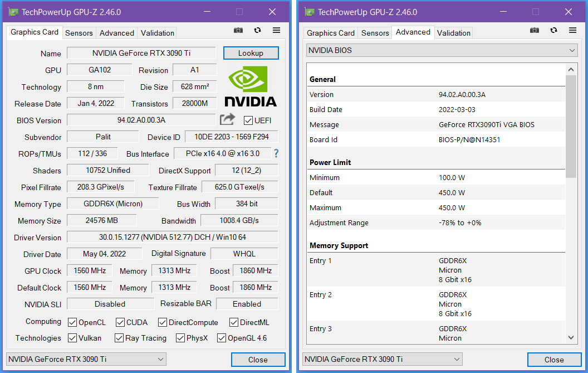Viewport: 588px width, 373px height.
Task: Click GPU-Z app icon in left title bar
Action: point(13,12)
